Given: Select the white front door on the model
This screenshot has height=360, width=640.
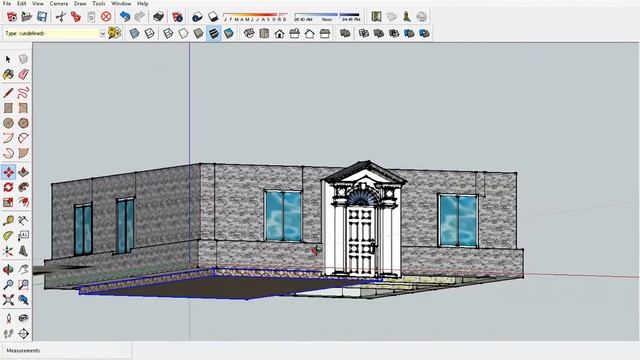Looking at the screenshot, I should (361, 242).
